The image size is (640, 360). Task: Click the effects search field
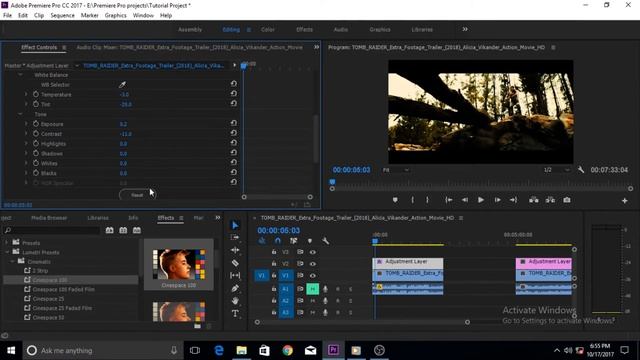tap(51, 231)
